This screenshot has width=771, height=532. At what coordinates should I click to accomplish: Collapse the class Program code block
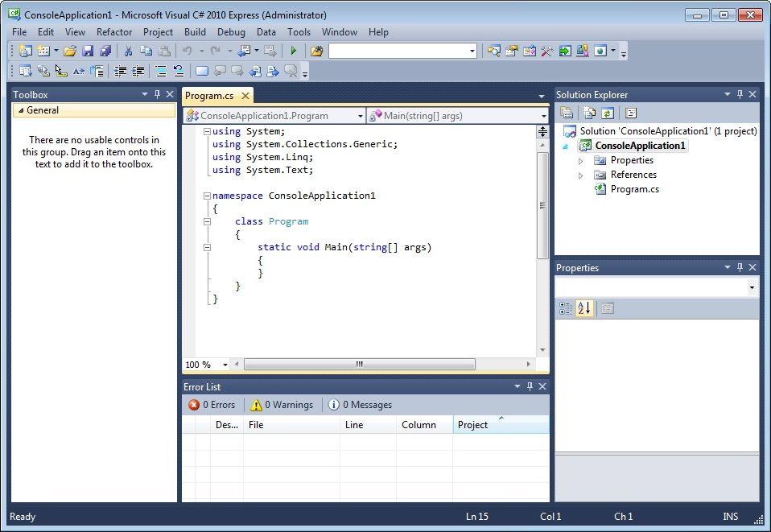click(x=207, y=222)
